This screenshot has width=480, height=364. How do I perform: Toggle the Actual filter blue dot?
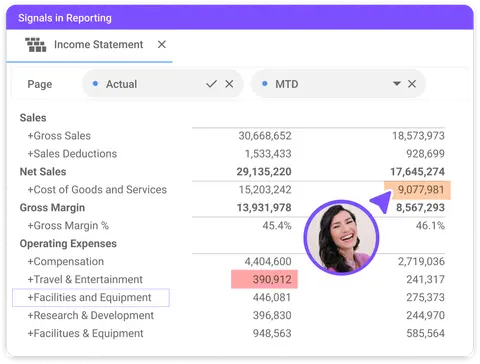click(95, 84)
